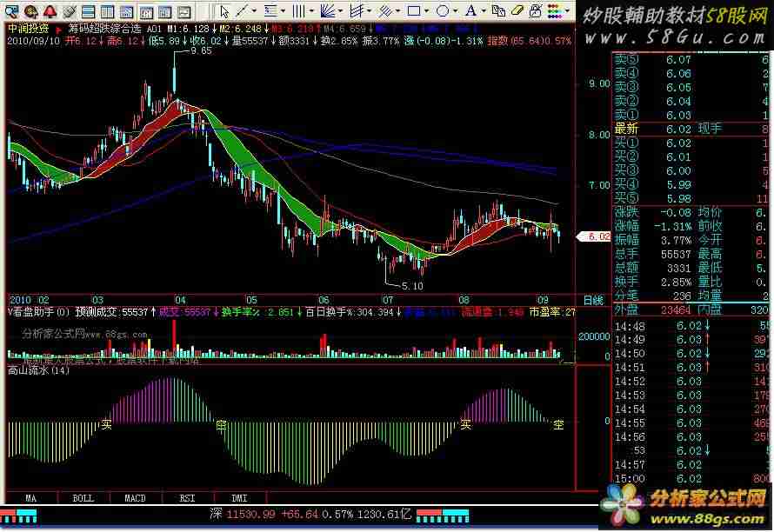Click the 9.65 peak price marker

[201, 51]
